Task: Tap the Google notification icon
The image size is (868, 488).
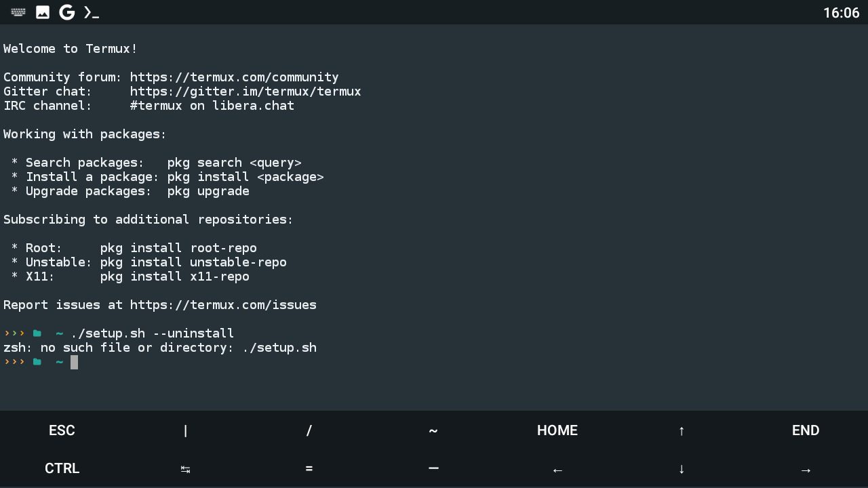Action: [x=66, y=12]
